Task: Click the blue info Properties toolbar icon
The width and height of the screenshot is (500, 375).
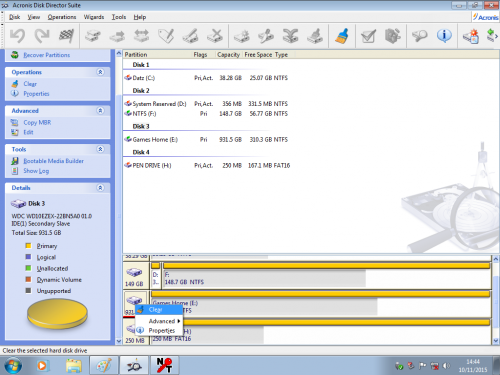Action: click(x=444, y=36)
